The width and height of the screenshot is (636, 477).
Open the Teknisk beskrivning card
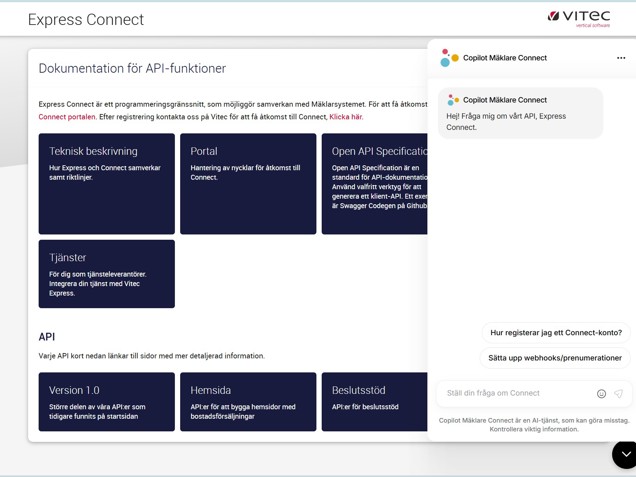[x=106, y=184]
